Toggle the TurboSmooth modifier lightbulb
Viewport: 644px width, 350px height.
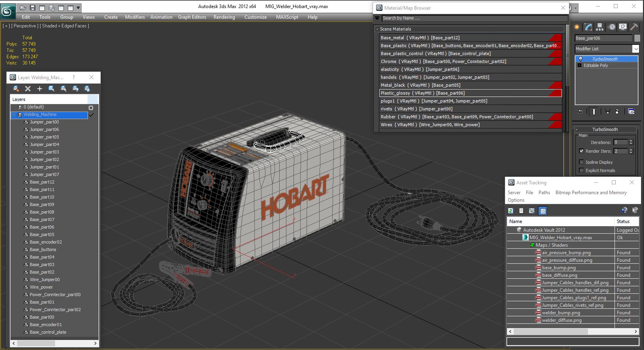[x=580, y=59]
